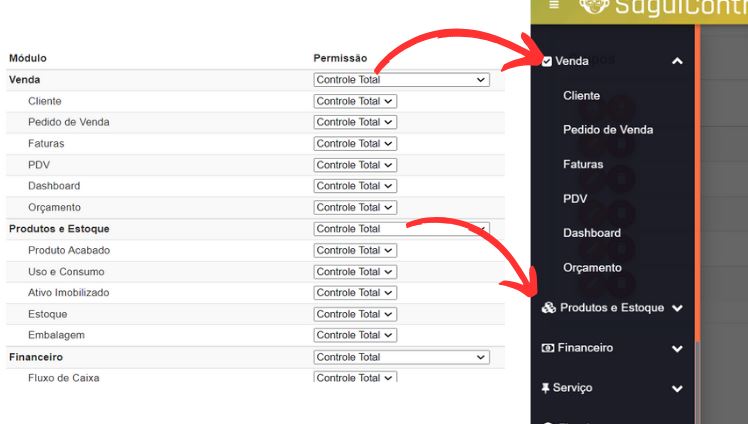Image resolution: width=748 pixels, height=424 pixels.
Task: Select Faturas in the sidebar menu
Action: 583,164
